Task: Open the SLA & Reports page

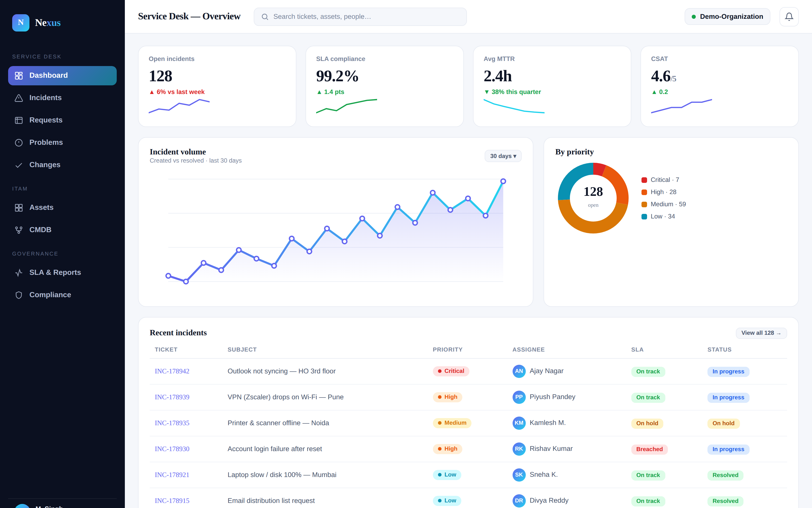Action: coord(62,273)
